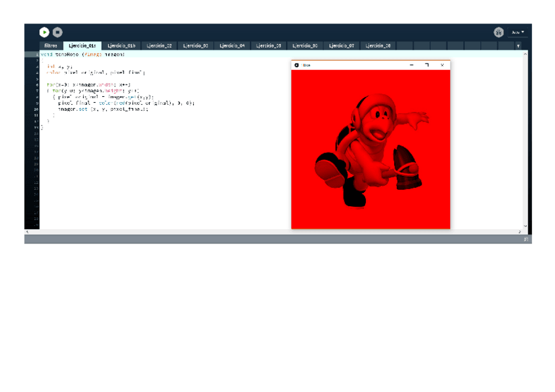Viewport: 555px width, 392px height.
Task: Click the sketch window's Processing icon
Action: pos(296,65)
